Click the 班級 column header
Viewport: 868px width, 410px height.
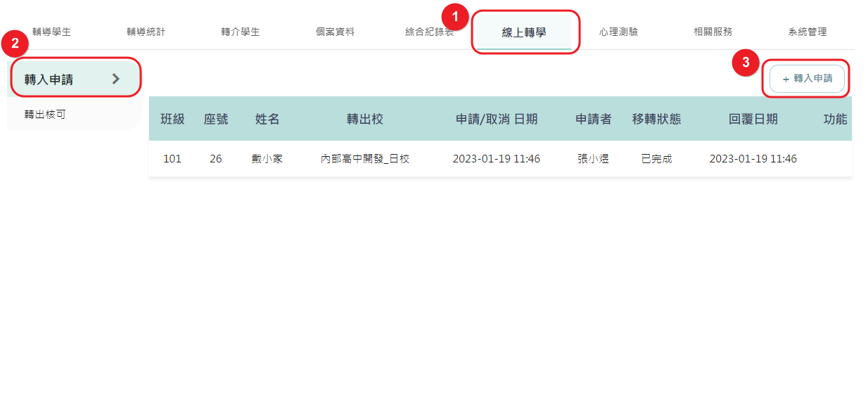click(x=172, y=120)
